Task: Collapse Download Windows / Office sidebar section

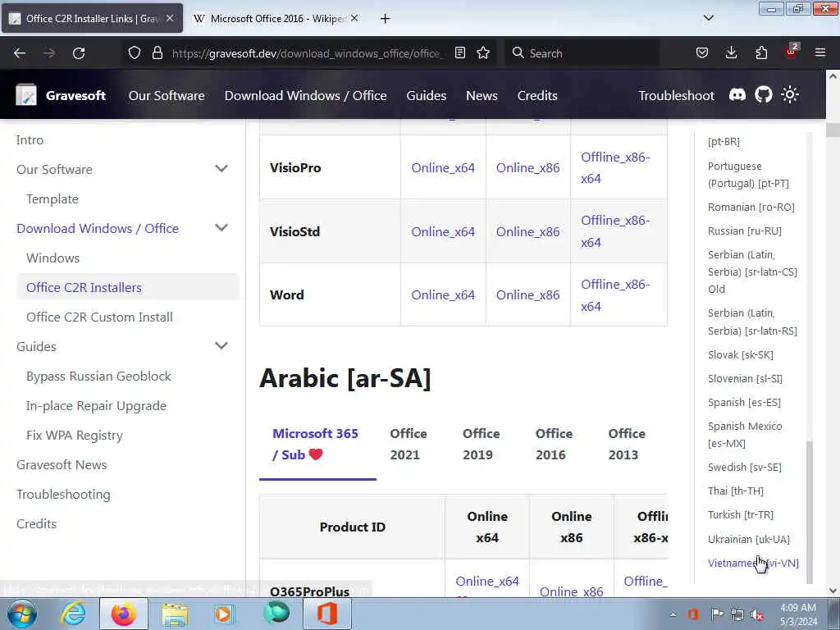Action: (221, 228)
